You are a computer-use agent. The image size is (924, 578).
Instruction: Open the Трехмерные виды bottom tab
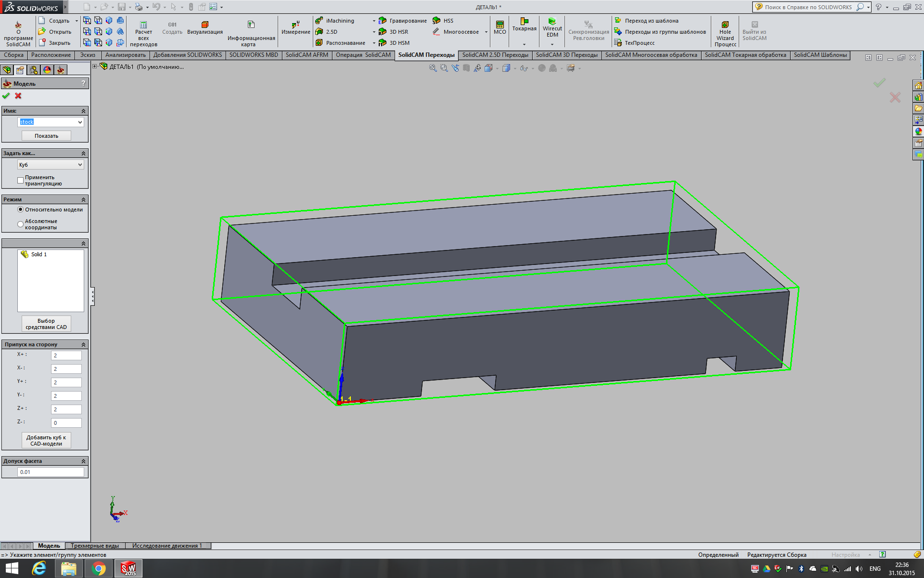[95, 546]
